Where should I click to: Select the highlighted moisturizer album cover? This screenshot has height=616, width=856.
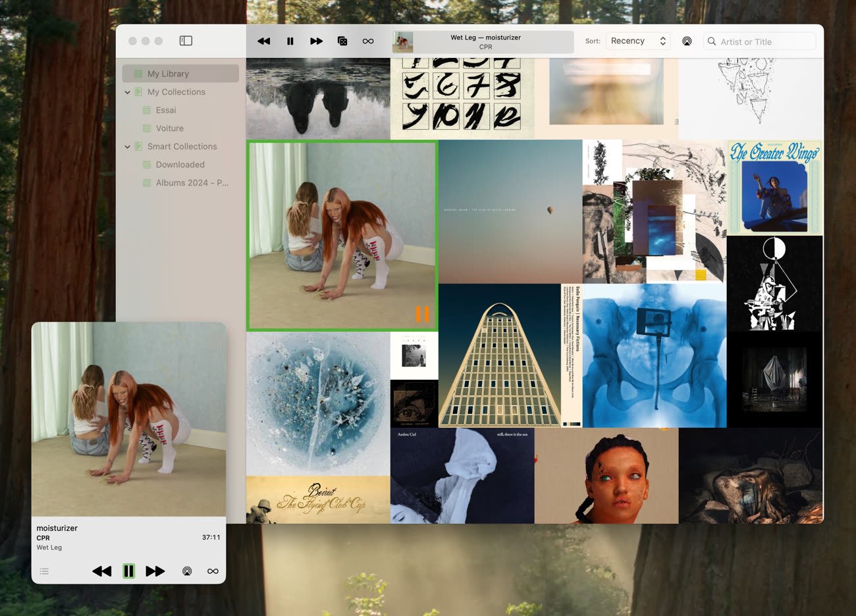point(342,236)
